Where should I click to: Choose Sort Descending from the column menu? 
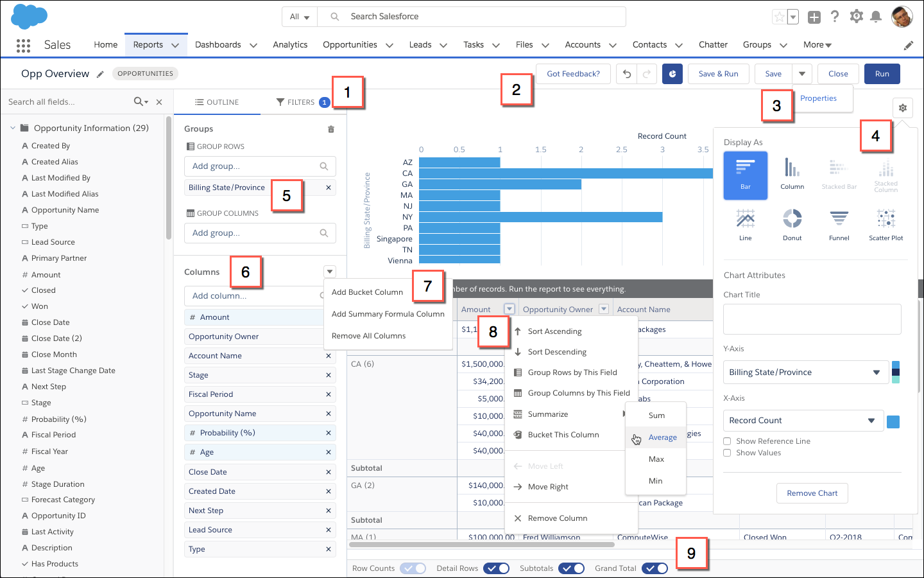[x=557, y=351]
